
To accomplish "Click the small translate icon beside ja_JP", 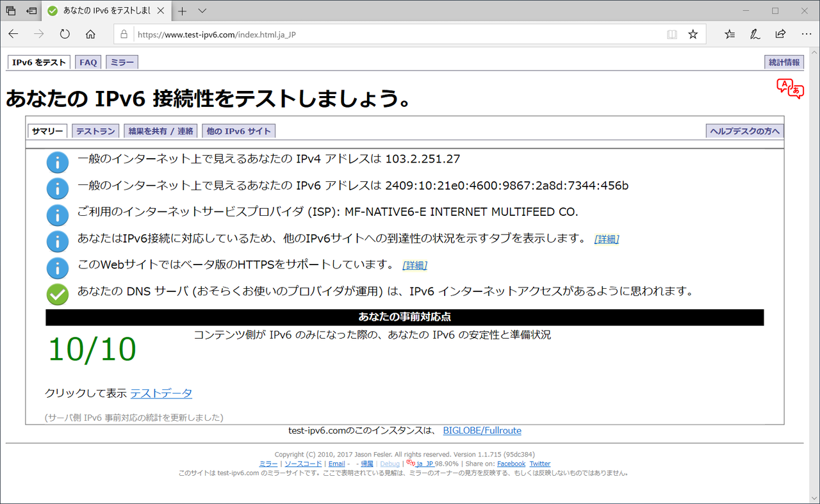I will [x=411, y=462].
